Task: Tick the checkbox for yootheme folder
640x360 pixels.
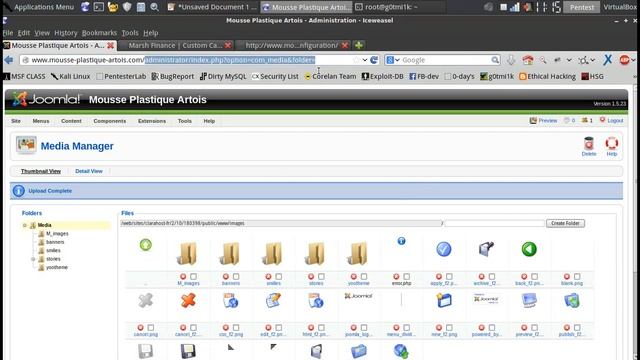Action: [x=364, y=277]
